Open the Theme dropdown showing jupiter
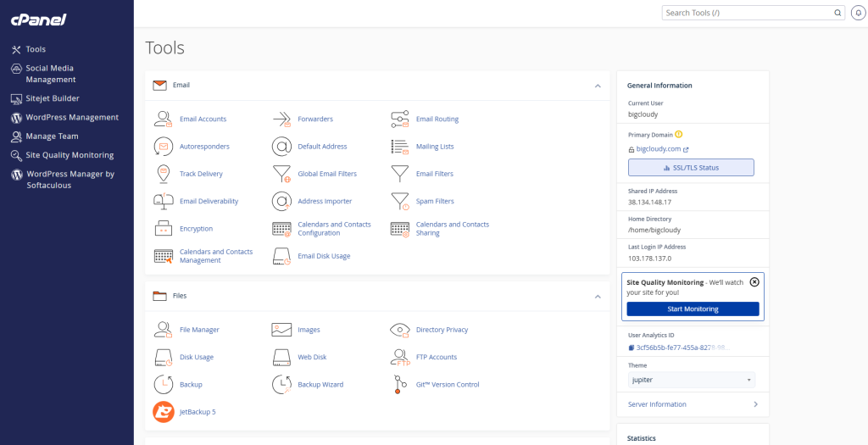The width and height of the screenshot is (868, 445). (x=692, y=381)
